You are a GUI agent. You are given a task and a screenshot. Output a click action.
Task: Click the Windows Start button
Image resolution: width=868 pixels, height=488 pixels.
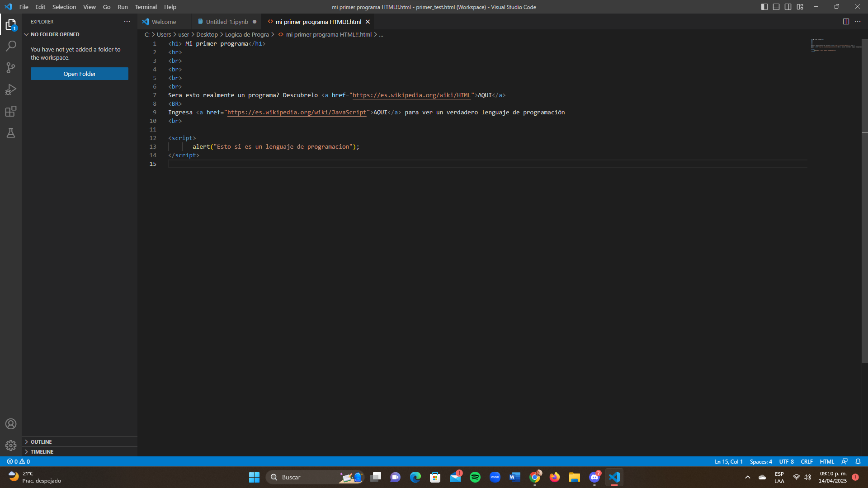pos(255,477)
